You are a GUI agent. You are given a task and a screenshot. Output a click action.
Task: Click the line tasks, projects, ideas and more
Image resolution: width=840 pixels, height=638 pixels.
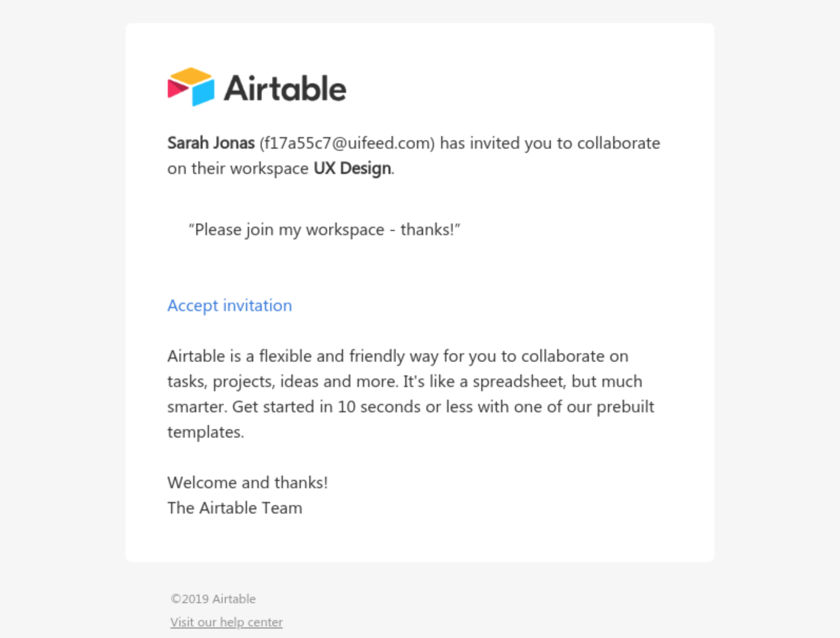[283, 381]
